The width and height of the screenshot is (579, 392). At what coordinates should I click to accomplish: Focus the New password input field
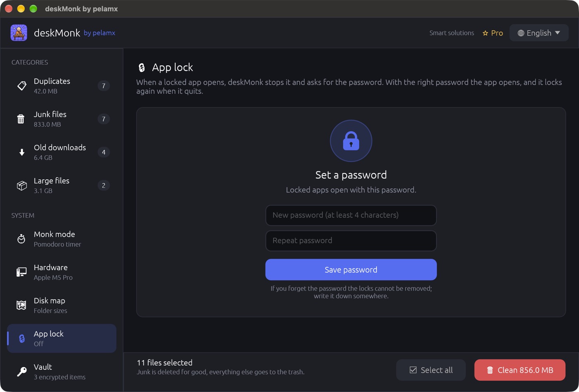click(351, 215)
